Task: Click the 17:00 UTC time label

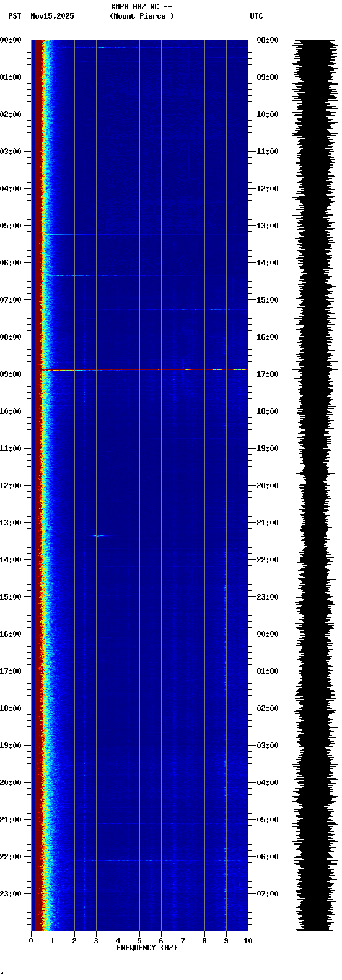Action: pyautogui.click(x=268, y=374)
